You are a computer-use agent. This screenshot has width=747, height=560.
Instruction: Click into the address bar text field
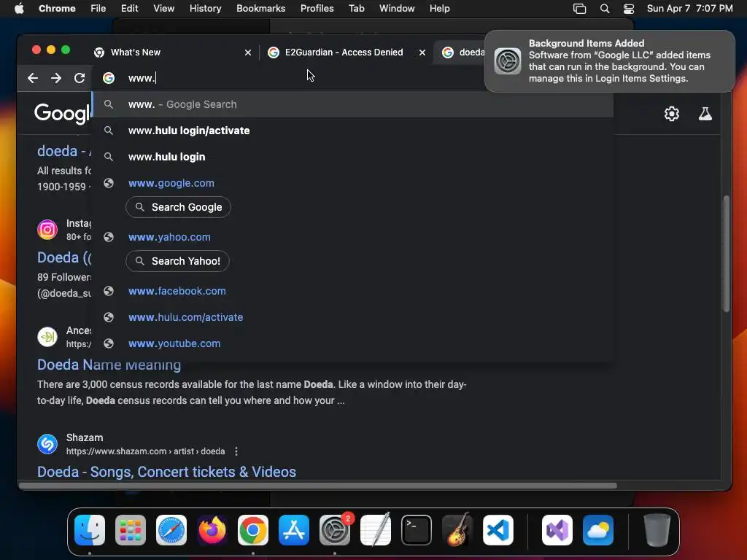tap(305, 78)
